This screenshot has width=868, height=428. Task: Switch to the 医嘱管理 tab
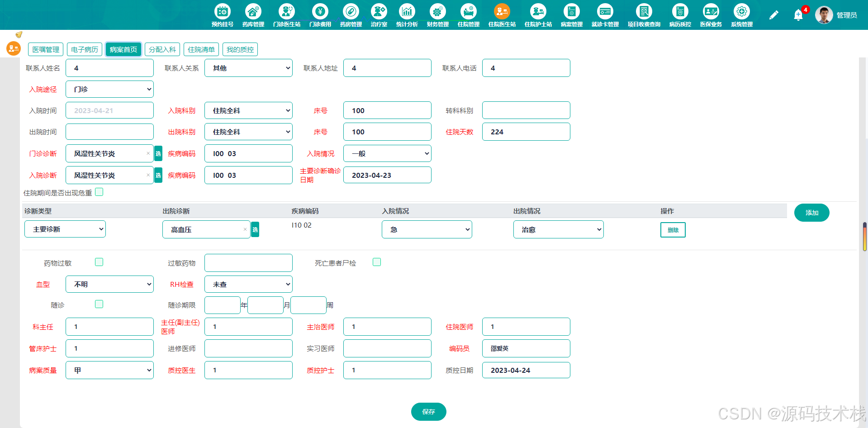click(46, 49)
